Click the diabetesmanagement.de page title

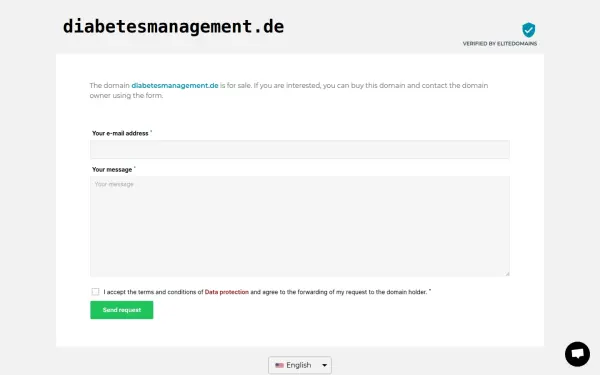click(173, 27)
